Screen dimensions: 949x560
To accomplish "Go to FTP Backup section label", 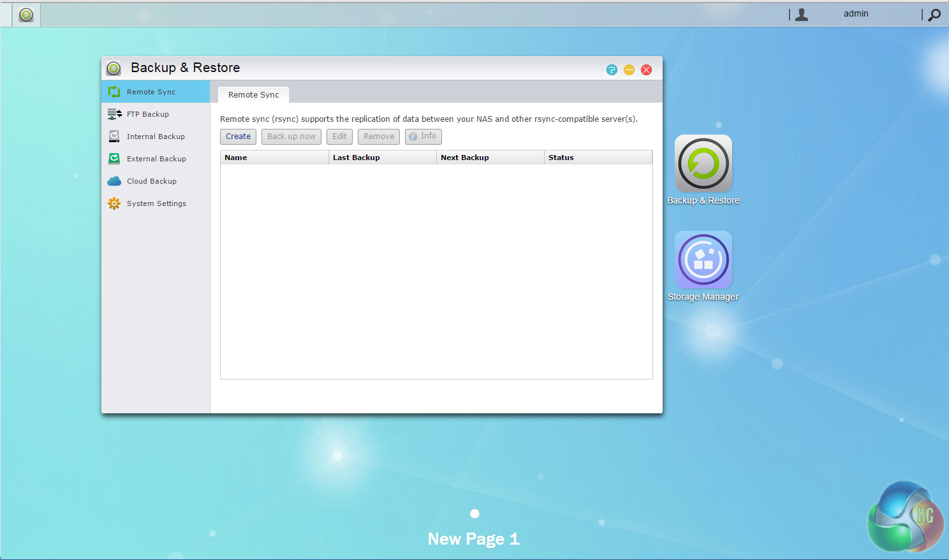I will [x=148, y=114].
